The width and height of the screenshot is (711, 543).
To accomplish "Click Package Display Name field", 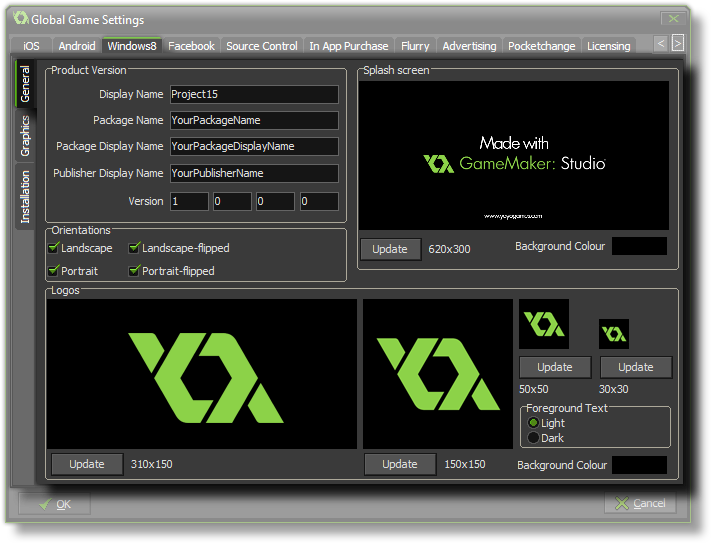I will tap(254, 146).
